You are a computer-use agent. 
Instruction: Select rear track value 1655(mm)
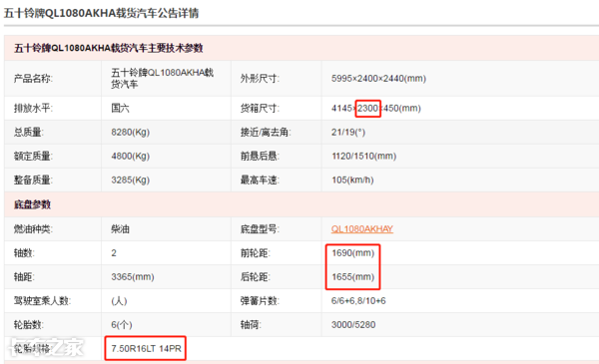[x=353, y=277]
